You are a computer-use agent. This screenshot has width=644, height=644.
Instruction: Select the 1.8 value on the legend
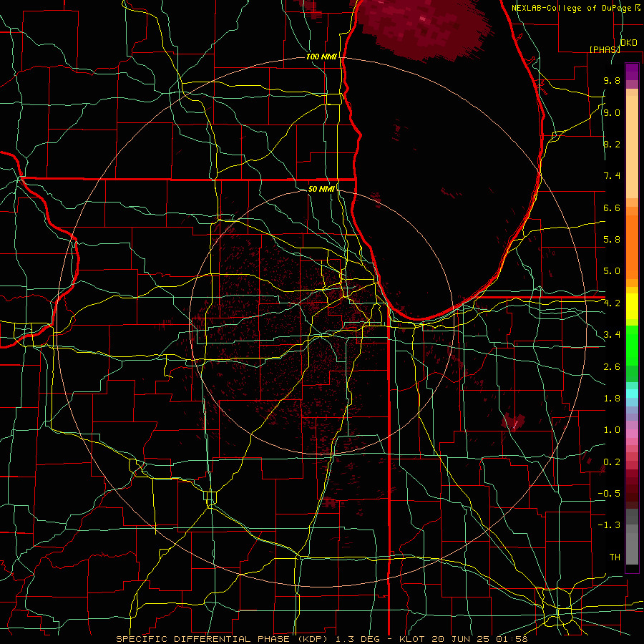612,399
